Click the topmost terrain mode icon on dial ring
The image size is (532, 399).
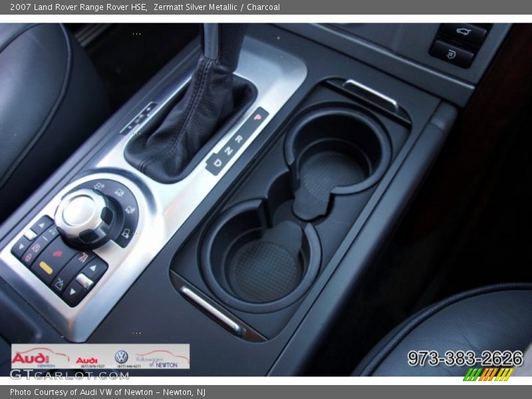coord(99,187)
